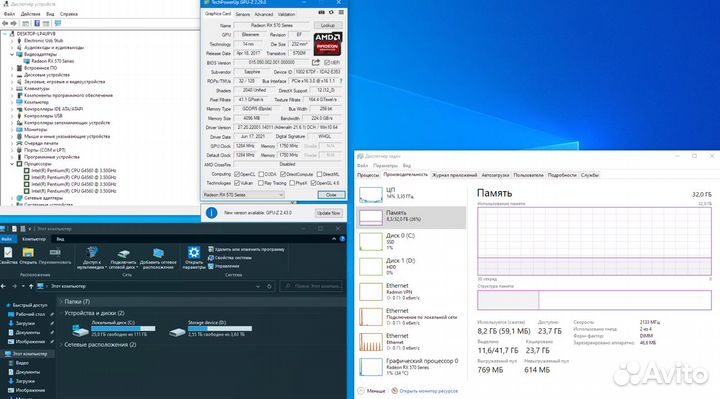Click add network location icon in ribbon
The image size is (720, 399).
click(158, 253)
